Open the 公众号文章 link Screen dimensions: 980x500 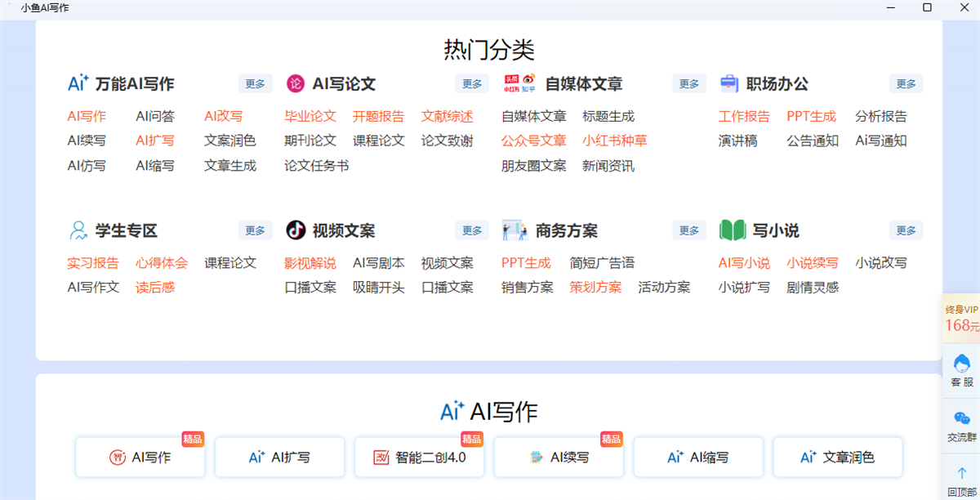pos(533,141)
